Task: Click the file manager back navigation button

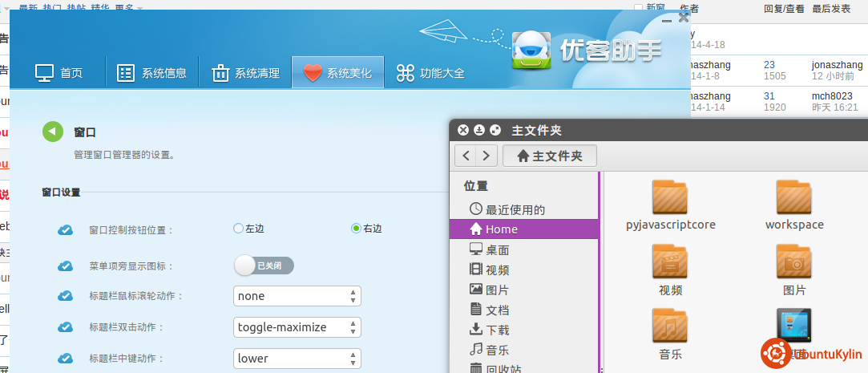Action: point(466,156)
